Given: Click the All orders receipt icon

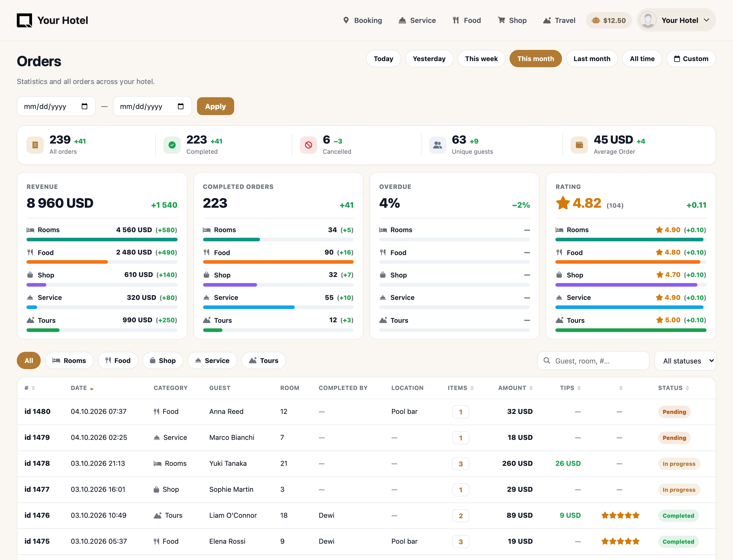Looking at the screenshot, I should pos(35,145).
